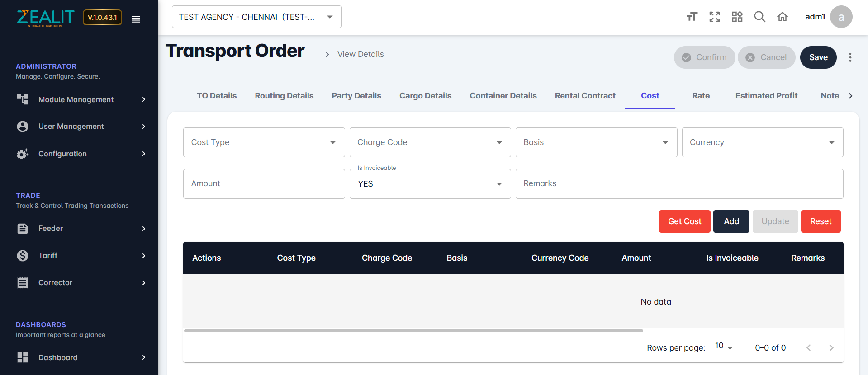Viewport: 868px width, 375px height.
Task: Switch to the Routing Details tab
Action: click(284, 96)
